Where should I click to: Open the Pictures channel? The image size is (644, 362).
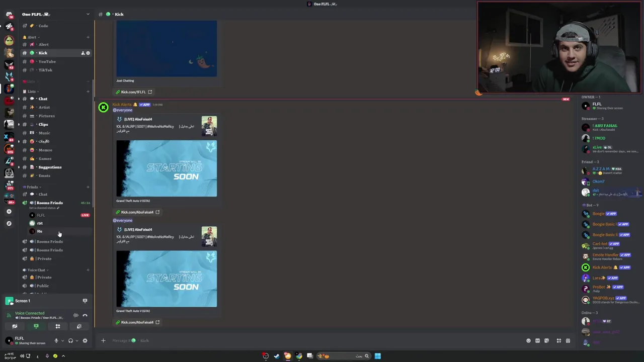click(x=55, y=116)
